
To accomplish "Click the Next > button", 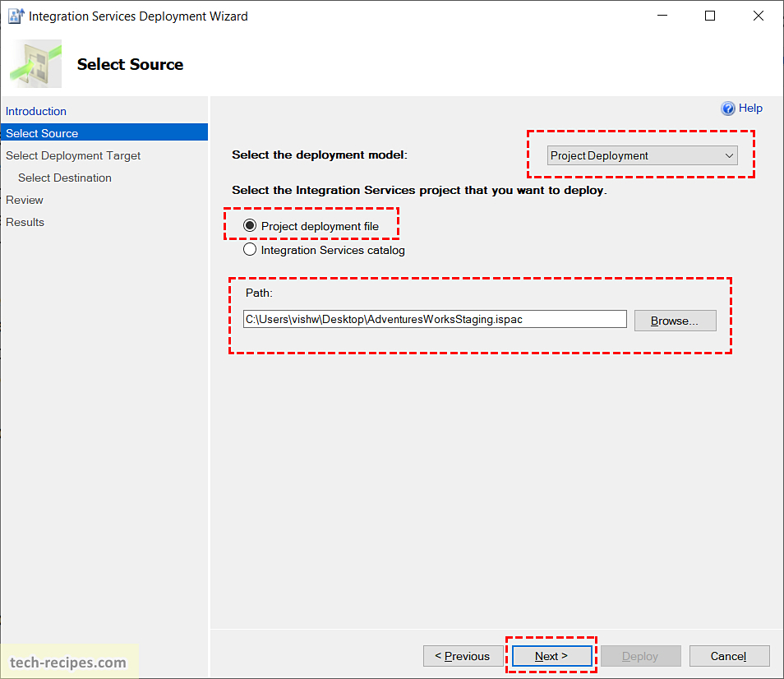I will point(551,655).
